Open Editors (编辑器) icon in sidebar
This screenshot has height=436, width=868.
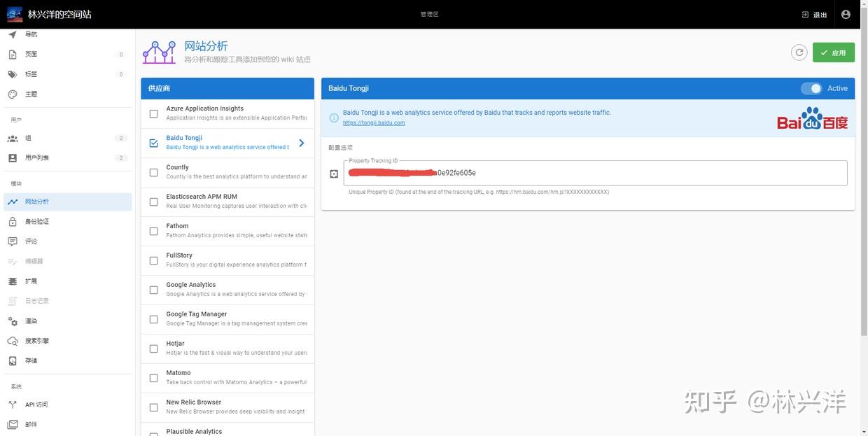pyautogui.click(x=12, y=261)
